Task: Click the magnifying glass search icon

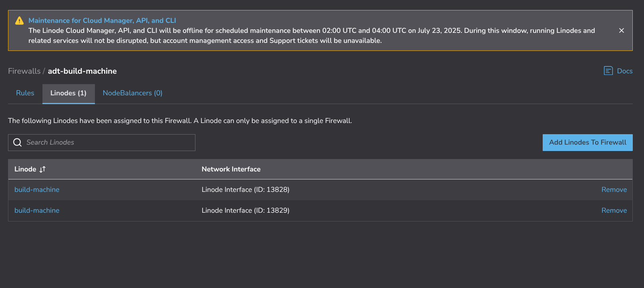Action: 17,143
